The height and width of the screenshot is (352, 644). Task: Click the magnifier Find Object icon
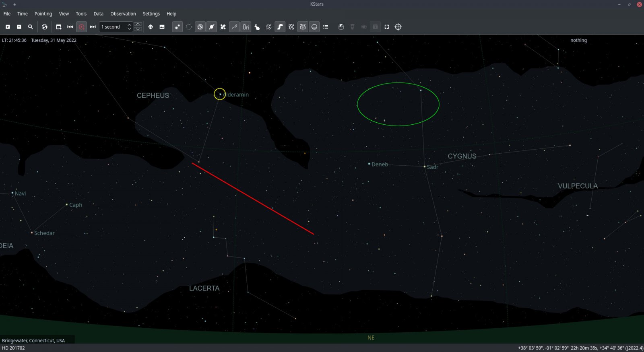click(x=31, y=27)
